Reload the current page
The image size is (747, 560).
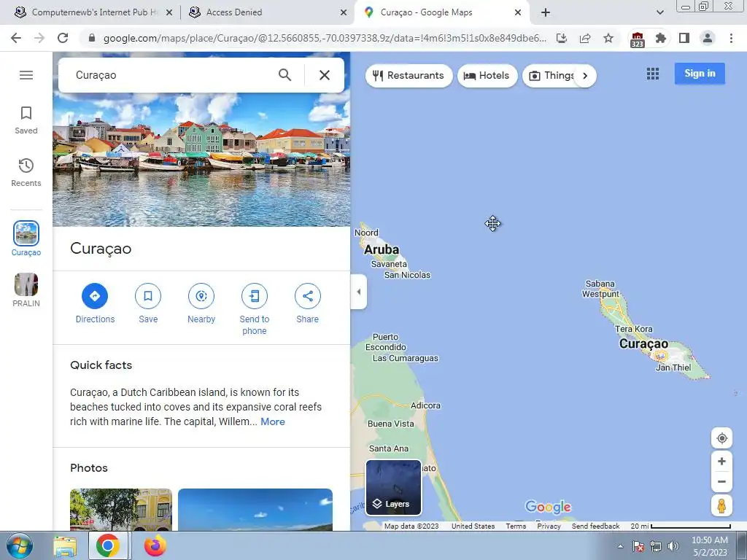63,38
